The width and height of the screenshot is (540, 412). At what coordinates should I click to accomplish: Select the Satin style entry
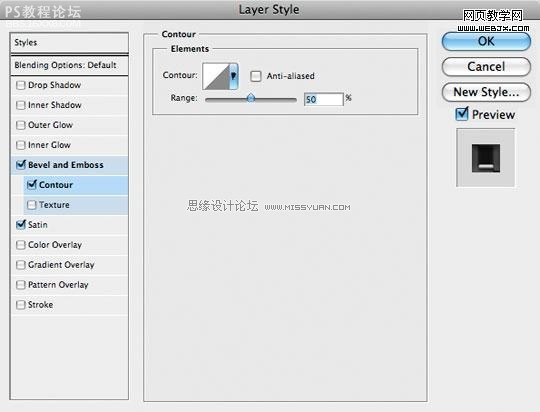coord(70,225)
